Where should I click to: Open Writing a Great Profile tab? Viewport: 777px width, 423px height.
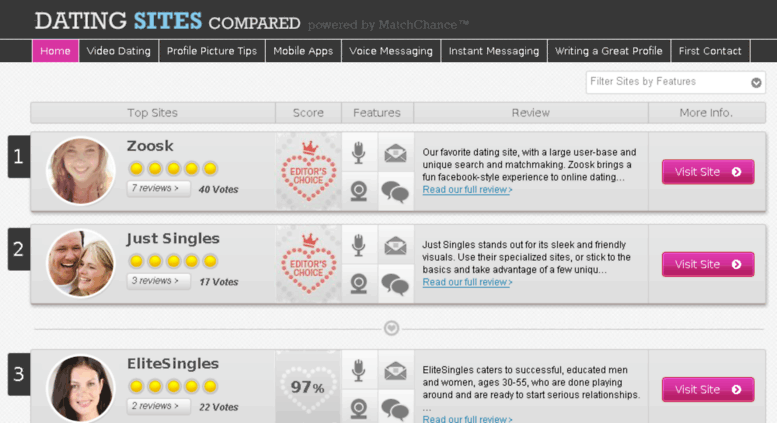point(609,51)
